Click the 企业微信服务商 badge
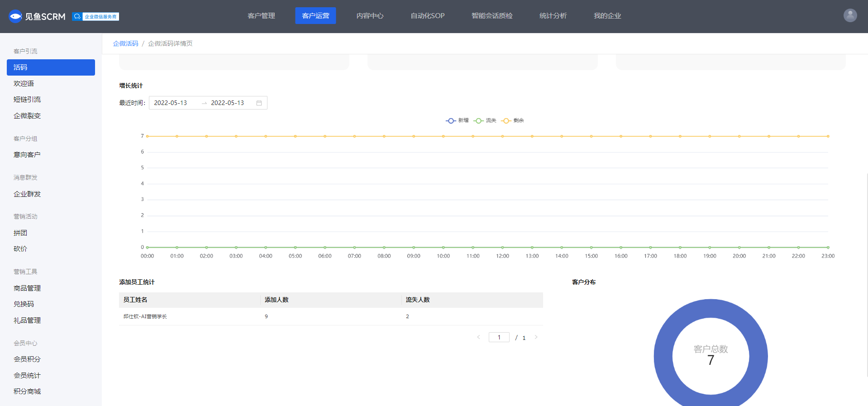Image resolution: width=868 pixels, height=406 pixels. pyautogui.click(x=95, y=16)
